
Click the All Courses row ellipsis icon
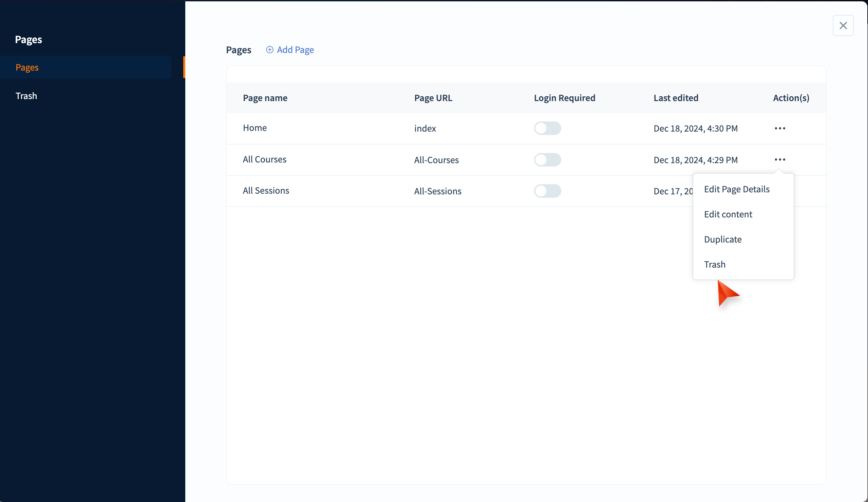tap(779, 160)
